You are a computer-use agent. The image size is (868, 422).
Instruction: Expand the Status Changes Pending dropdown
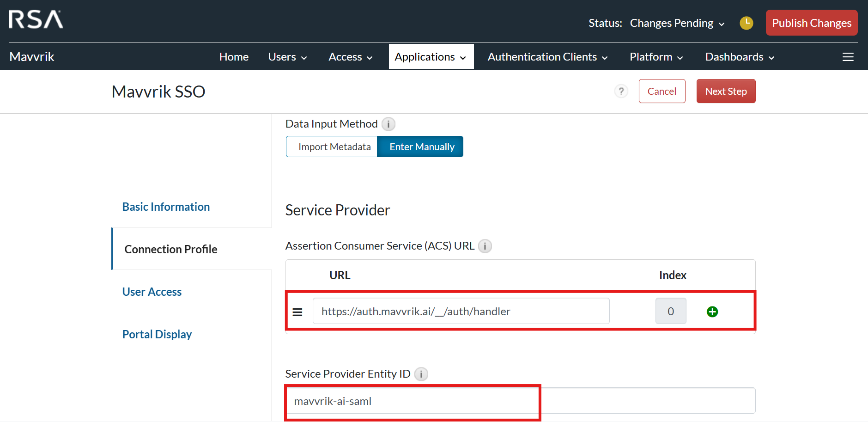tap(677, 23)
